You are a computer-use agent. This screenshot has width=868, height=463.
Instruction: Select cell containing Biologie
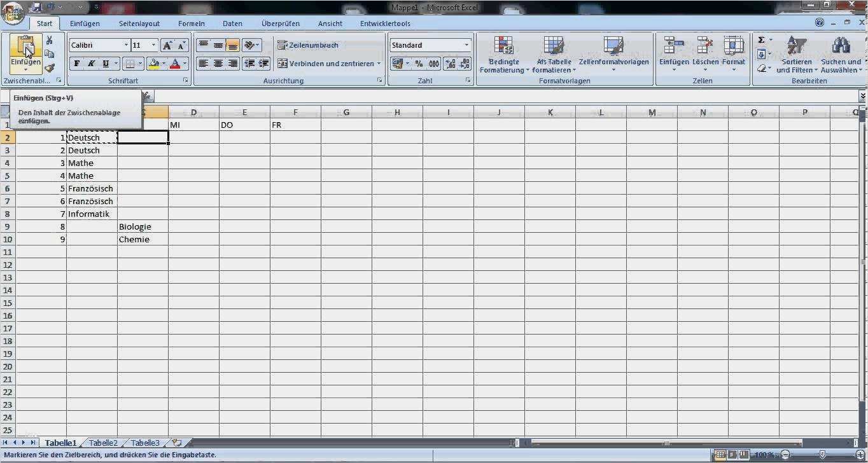[143, 226]
